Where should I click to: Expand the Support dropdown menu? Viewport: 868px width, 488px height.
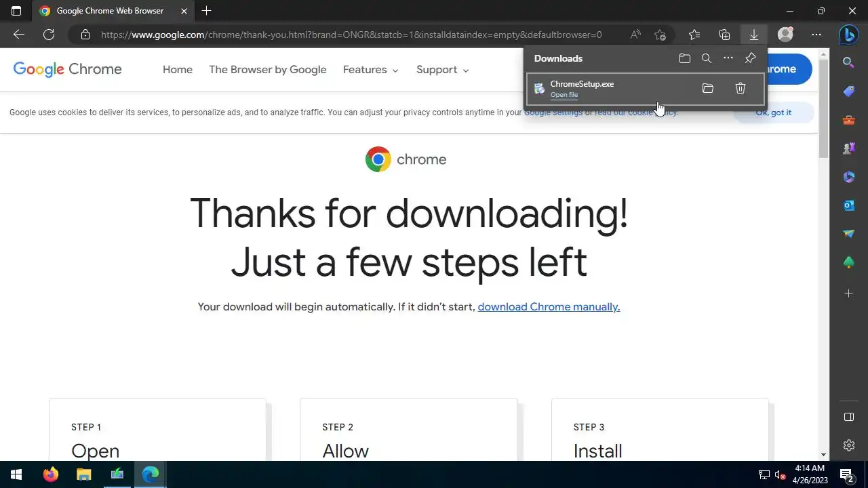click(x=443, y=70)
